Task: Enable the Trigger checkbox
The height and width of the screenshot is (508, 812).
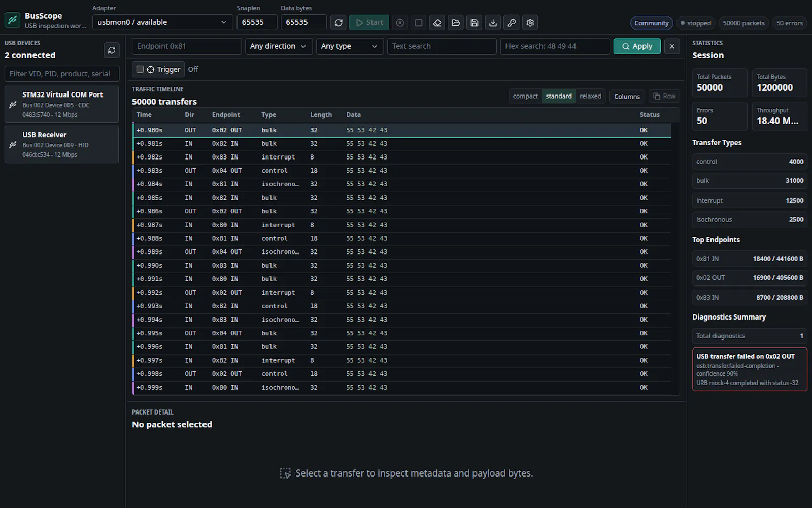Action: point(140,69)
